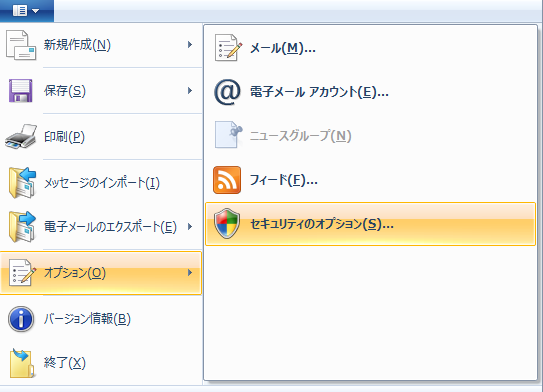Click the メッセージのインポート folder icon
This screenshot has height=392, width=543.
click(22, 183)
